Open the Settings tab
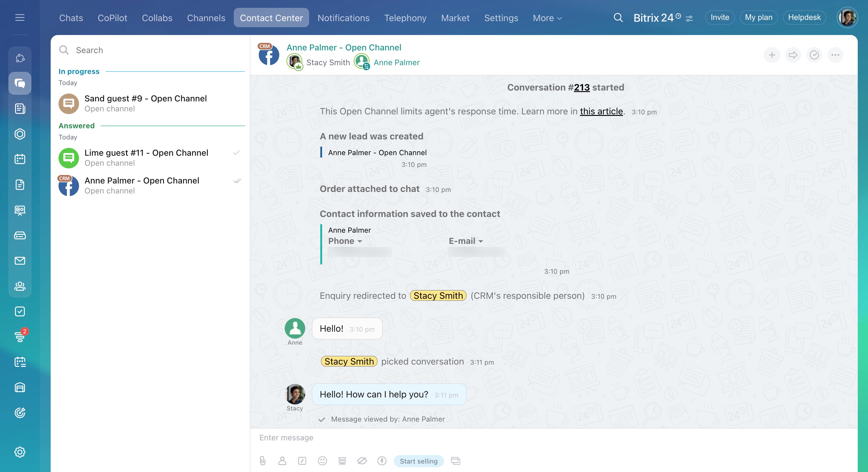The image size is (868, 472). click(501, 18)
